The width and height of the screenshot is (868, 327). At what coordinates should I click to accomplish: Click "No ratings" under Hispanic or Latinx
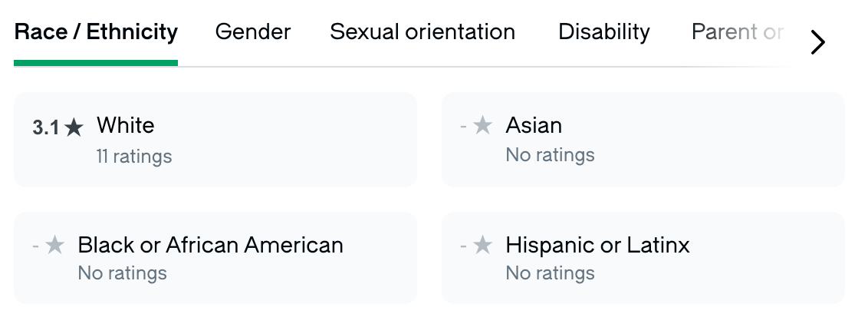point(550,273)
